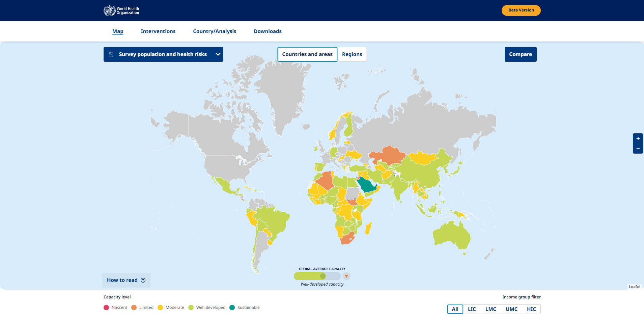Click the global average capacity slider knob
The height and width of the screenshot is (318, 644).
point(323,276)
